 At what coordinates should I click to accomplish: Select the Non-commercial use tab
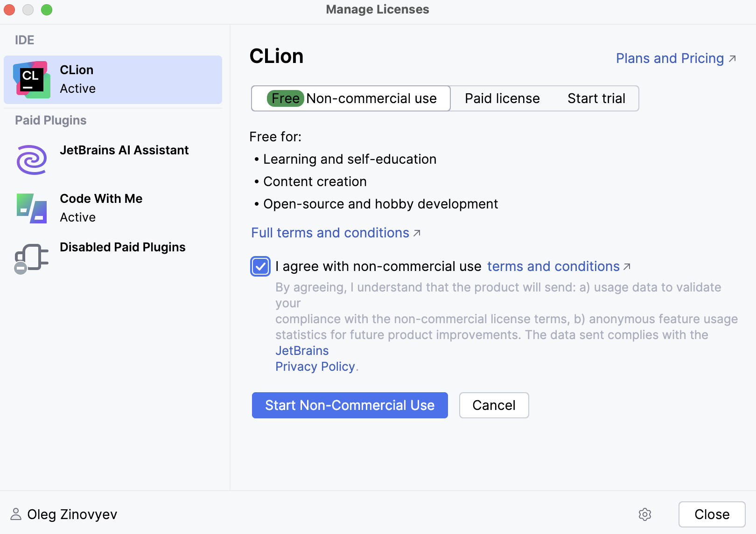pyautogui.click(x=350, y=98)
